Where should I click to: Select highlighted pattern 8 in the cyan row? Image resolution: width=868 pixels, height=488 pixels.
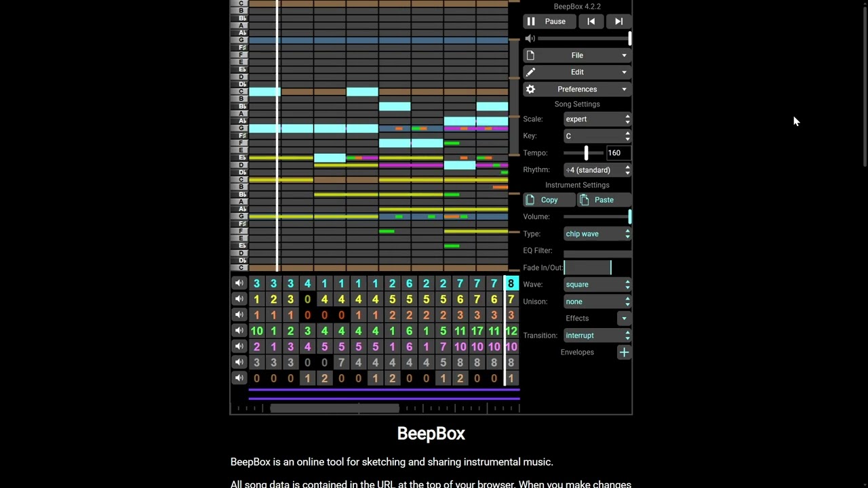pyautogui.click(x=511, y=283)
